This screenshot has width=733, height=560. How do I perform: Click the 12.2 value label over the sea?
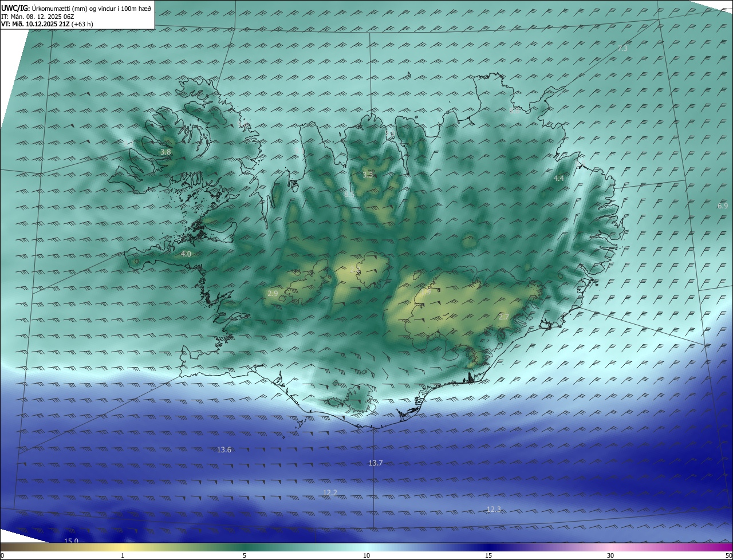330,492
